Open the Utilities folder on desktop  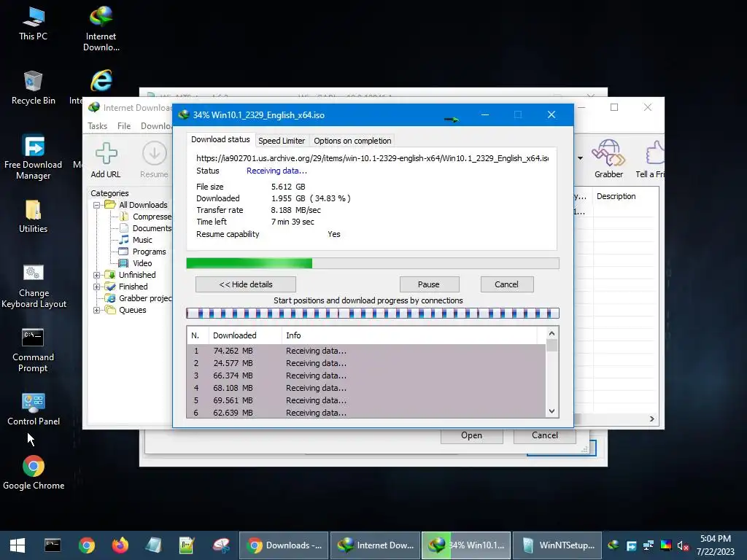(x=34, y=217)
